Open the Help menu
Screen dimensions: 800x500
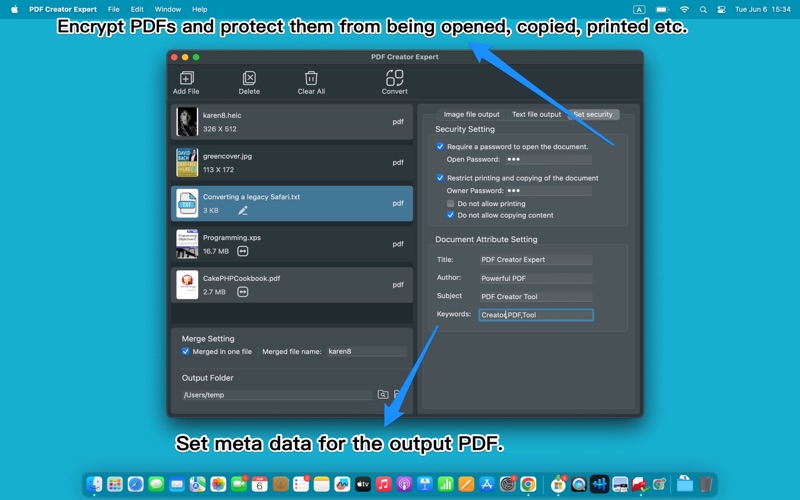click(199, 9)
